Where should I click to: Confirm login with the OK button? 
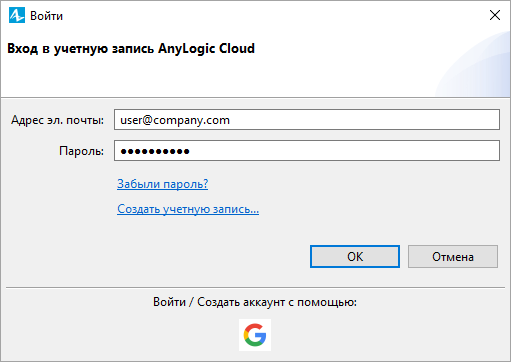point(355,257)
